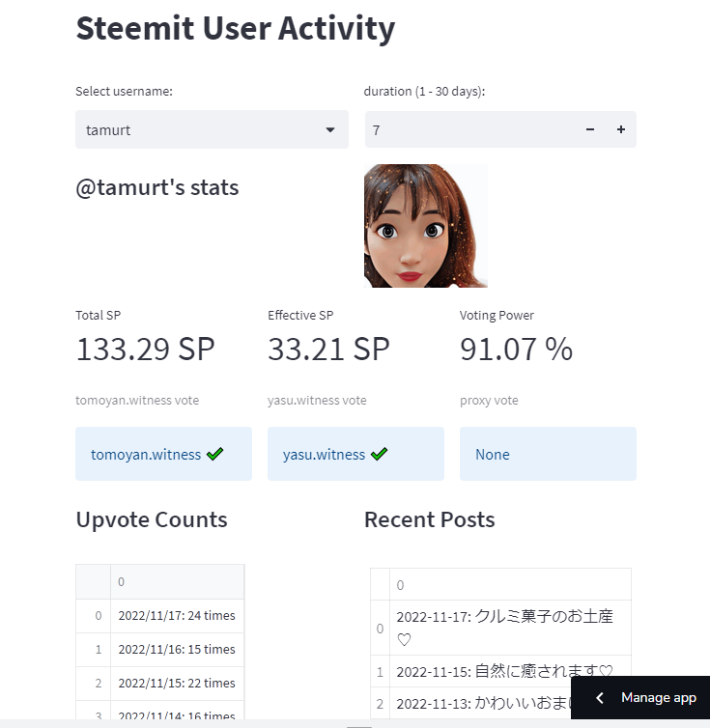This screenshot has width=710, height=728.
Task: Select the 2022/11/17: 24 times cell
Action: [x=177, y=616]
